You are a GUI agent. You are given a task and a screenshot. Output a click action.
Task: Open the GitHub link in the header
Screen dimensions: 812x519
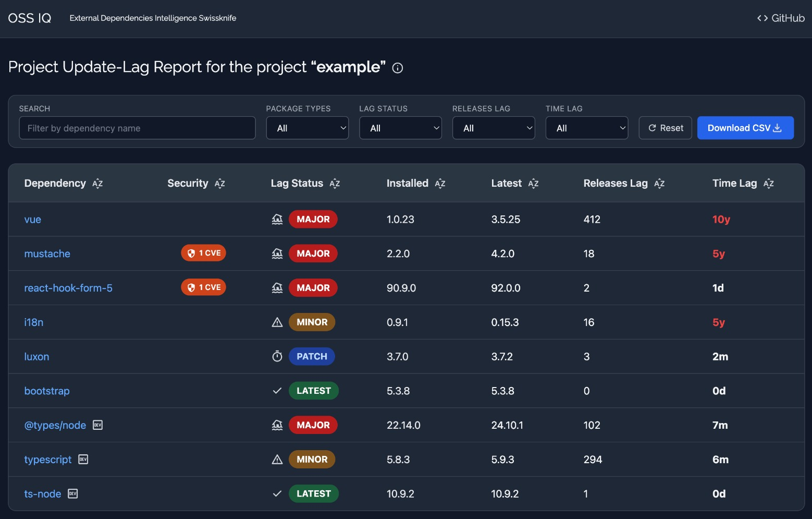780,17
